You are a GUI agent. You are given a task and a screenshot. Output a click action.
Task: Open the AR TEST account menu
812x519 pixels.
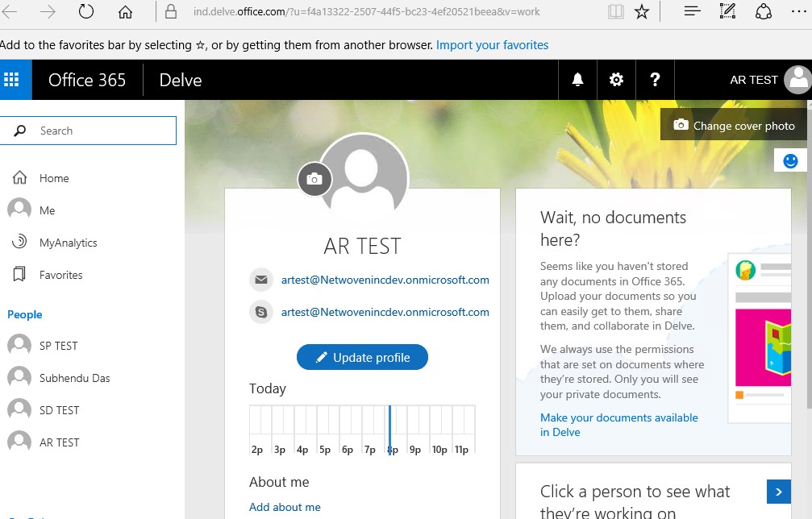coord(769,80)
